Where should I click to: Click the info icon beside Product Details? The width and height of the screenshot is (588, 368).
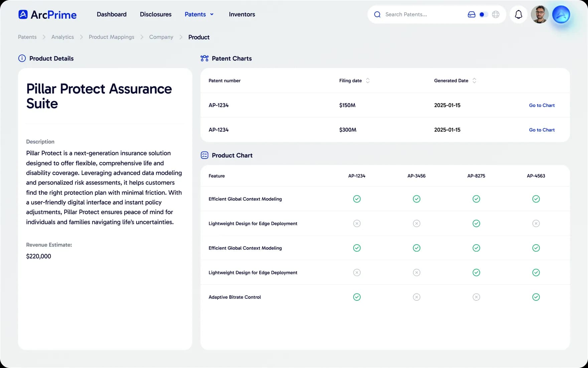click(22, 58)
